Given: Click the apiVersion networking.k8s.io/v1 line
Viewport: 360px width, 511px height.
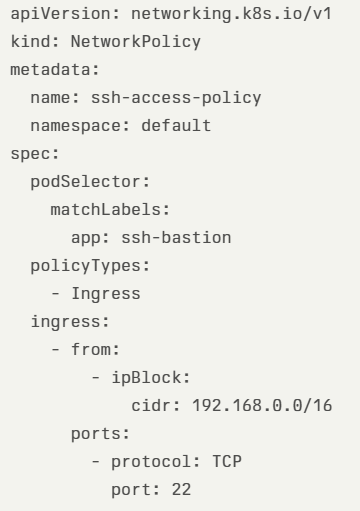Looking at the screenshot, I should coord(171,14).
